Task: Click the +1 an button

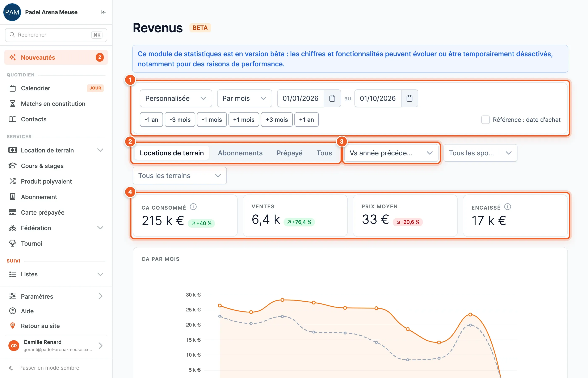Action: coord(307,119)
